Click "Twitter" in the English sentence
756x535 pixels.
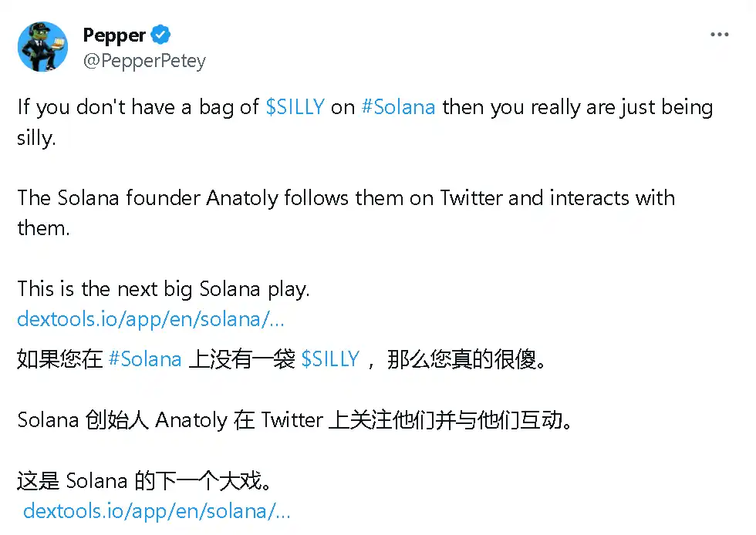[471, 198]
